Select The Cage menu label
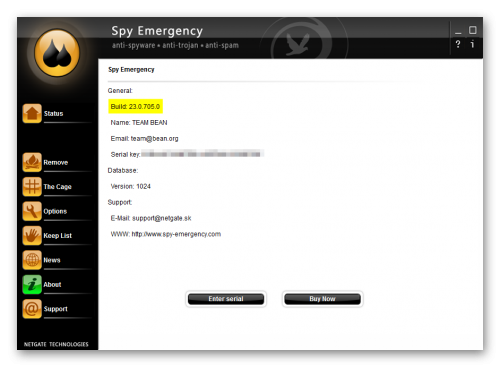Screen dimensions: 500x367 click(57, 187)
